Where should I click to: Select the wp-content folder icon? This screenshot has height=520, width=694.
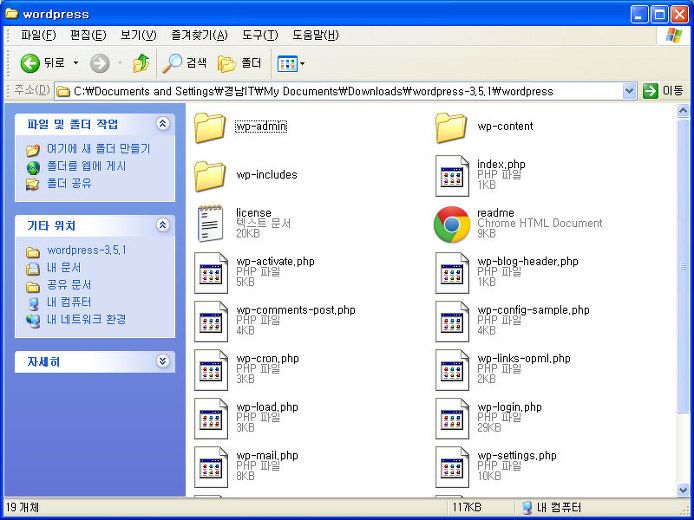point(451,127)
